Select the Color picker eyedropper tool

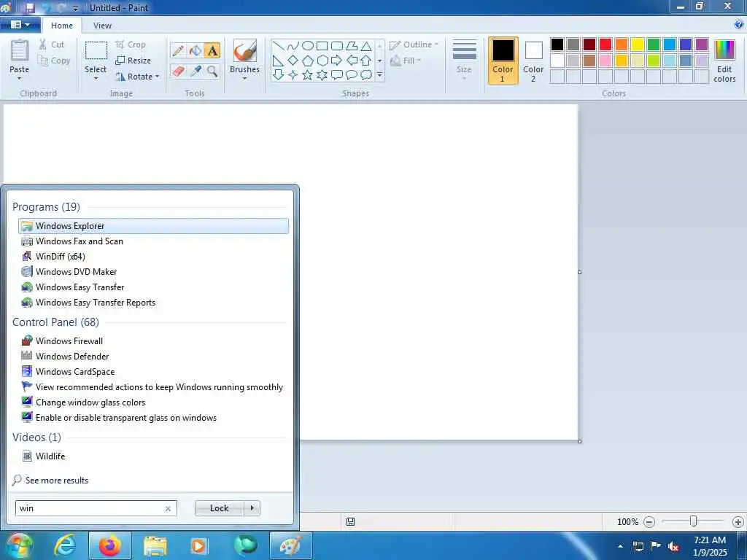click(196, 71)
